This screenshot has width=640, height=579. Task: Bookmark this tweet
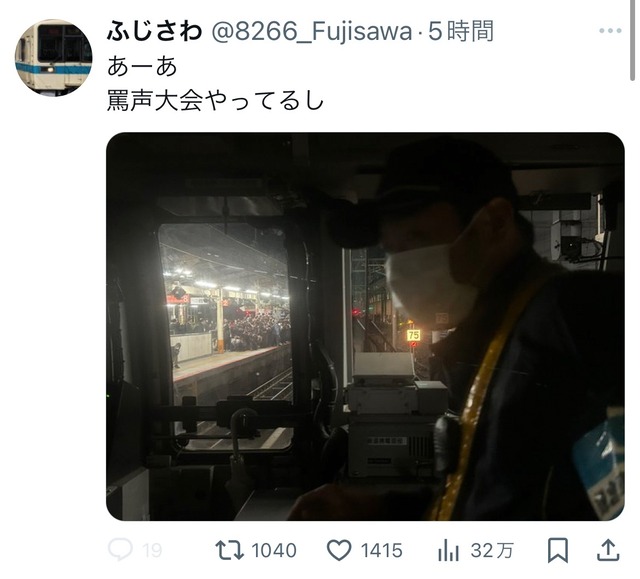click(558, 550)
